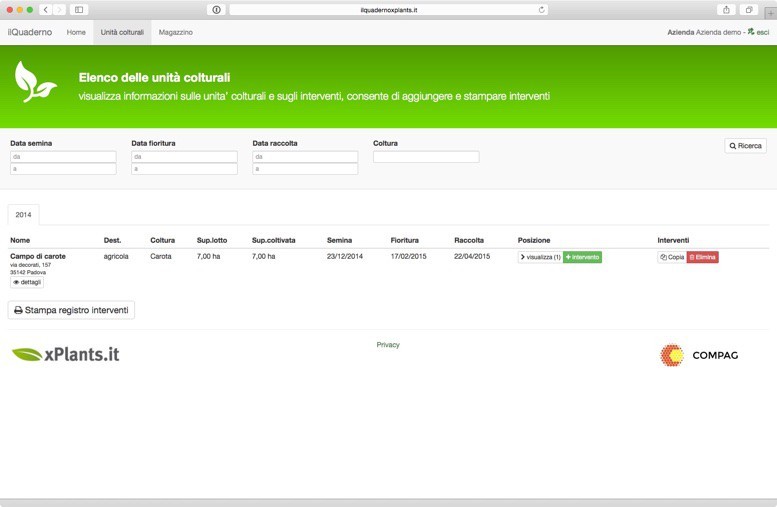Show all tabs icon in Safari
The image size is (777, 507).
pyautogui.click(x=749, y=9)
